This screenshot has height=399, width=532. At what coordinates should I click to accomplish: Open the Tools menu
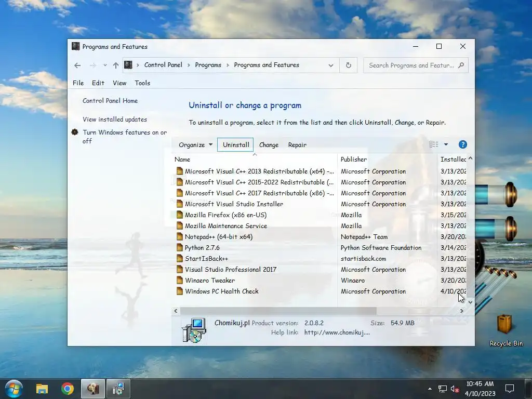point(142,83)
